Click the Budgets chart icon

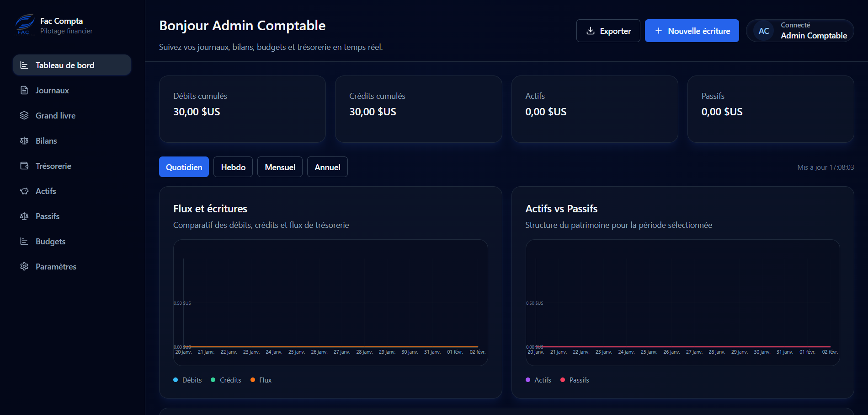(x=24, y=241)
